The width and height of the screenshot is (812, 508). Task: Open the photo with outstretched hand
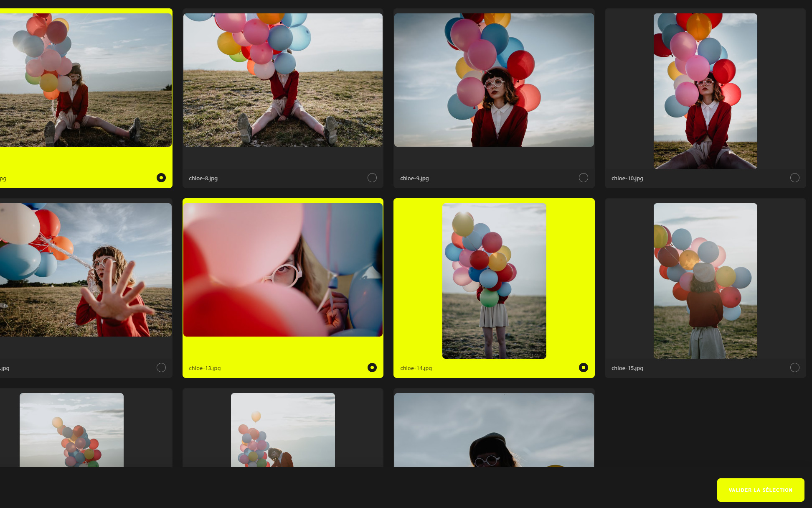(86, 270)
